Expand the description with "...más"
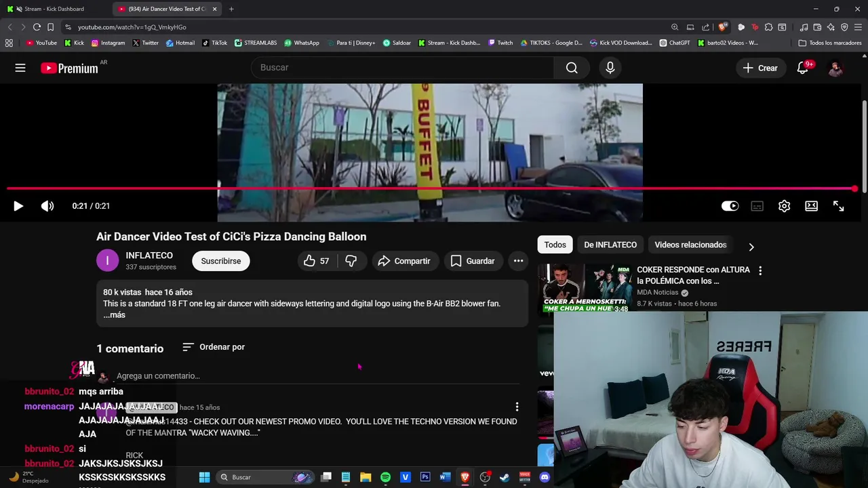Image resolution: width=868 pixels, height=488 pixels. point(114,314)
